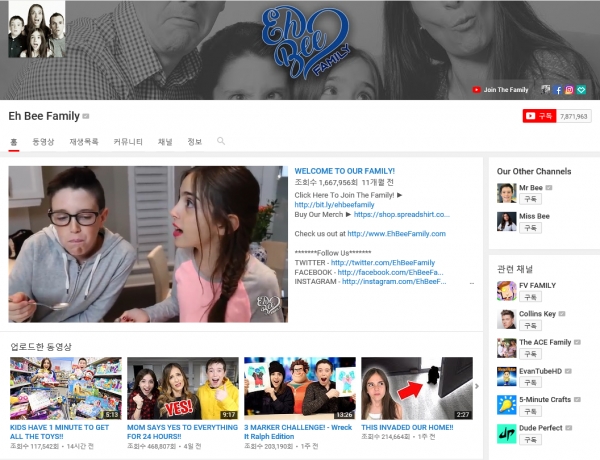Click Join The Family banner link

click(500, 90)
